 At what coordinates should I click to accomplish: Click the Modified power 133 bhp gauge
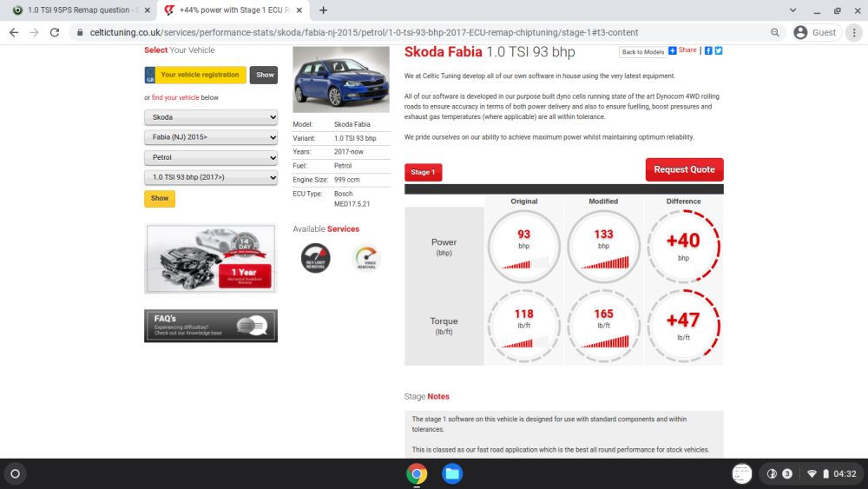pos(603,247)
